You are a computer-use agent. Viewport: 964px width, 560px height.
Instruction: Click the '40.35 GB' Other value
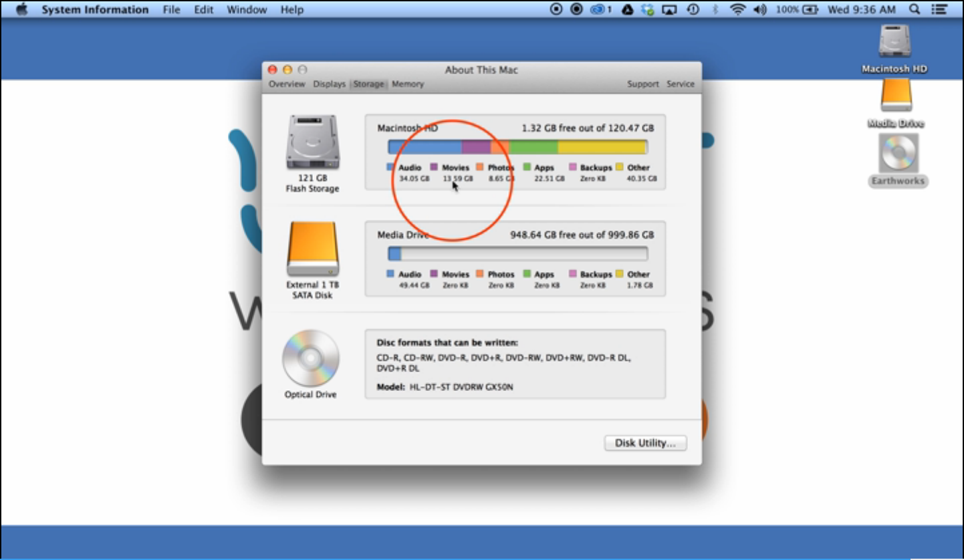point(642,179)
